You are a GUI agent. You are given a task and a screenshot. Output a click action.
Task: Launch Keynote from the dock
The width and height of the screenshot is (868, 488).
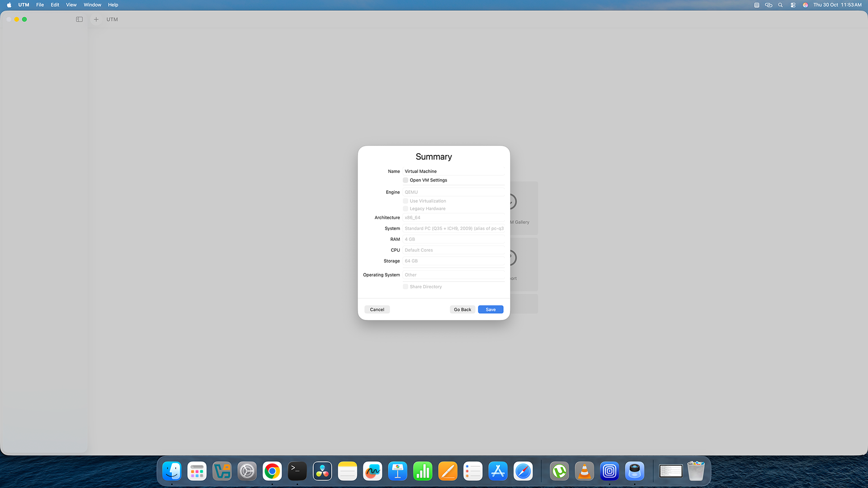point(397,471)
